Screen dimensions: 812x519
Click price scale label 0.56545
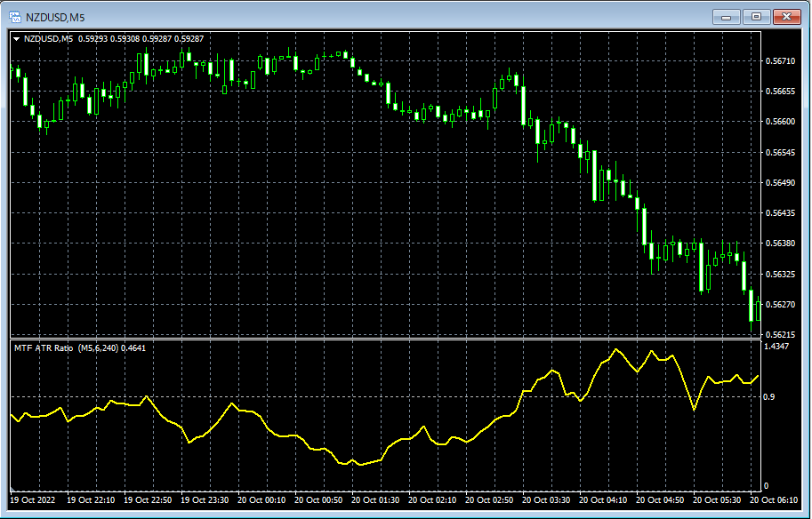(780, 153)
